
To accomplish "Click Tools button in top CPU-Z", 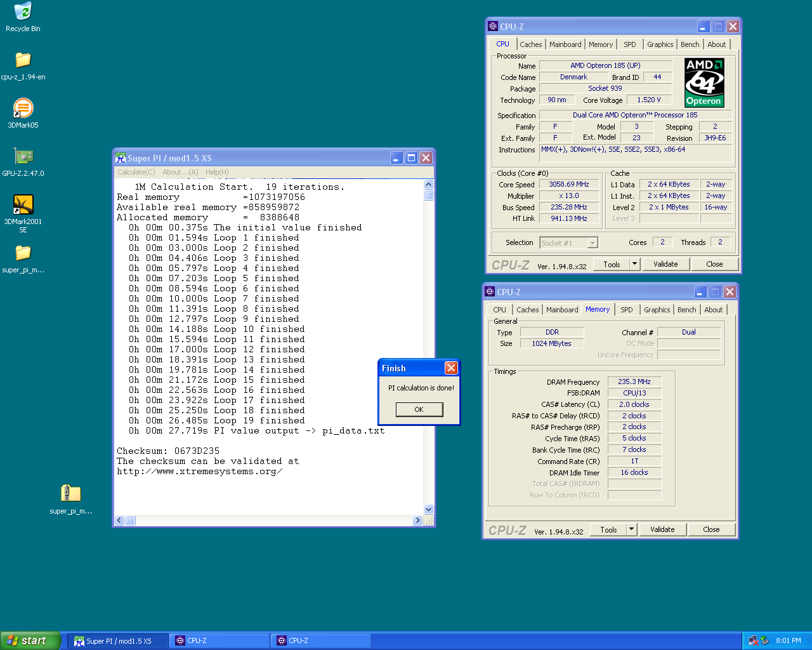I will tap(612, 264).
